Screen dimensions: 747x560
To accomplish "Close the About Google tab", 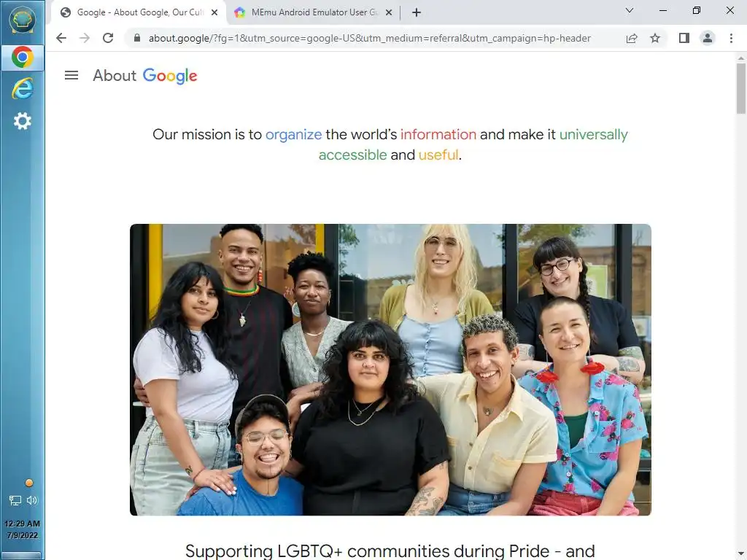I will coord(214,12).
